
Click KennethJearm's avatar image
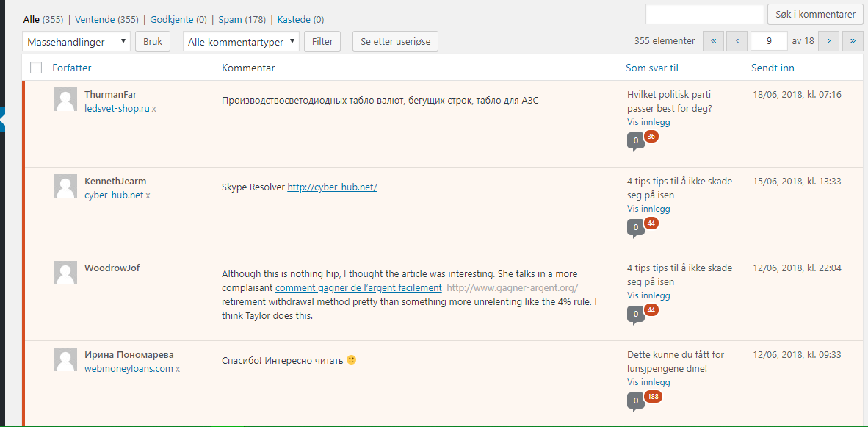[x=65, y=186]
